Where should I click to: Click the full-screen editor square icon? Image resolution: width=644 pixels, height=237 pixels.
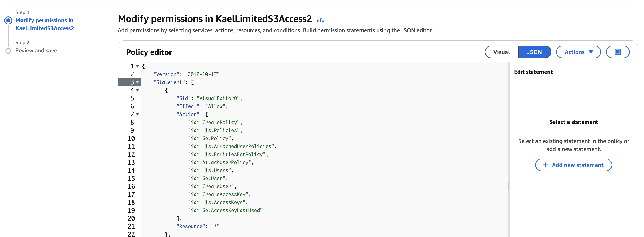(x=617, y=52)
